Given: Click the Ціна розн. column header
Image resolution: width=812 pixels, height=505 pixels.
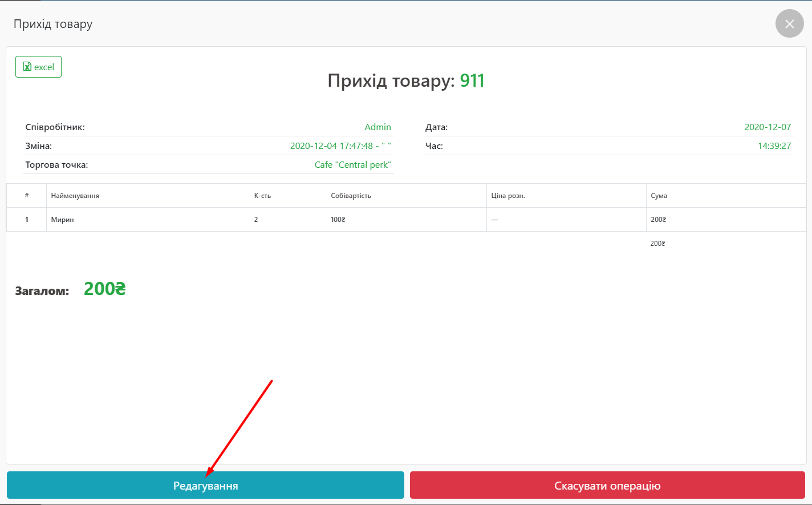Looking at the screenshot, I should coord(508,196).
